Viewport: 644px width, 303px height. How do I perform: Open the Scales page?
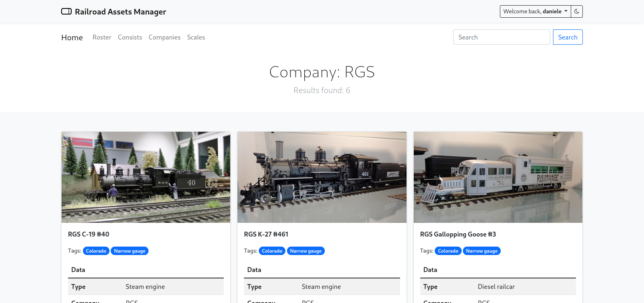click(196, 37)
